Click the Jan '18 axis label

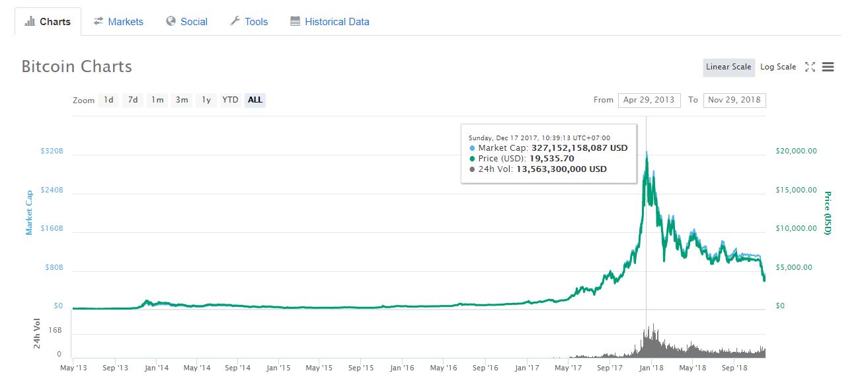(652, 367)
